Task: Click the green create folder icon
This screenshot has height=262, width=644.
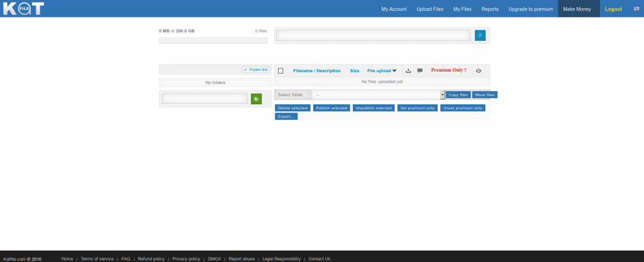Action: click(x=256, y=99)
